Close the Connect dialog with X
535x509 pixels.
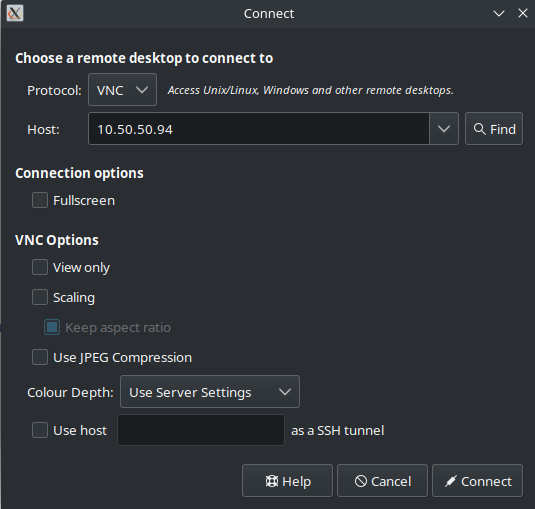(x=523, y=14)
